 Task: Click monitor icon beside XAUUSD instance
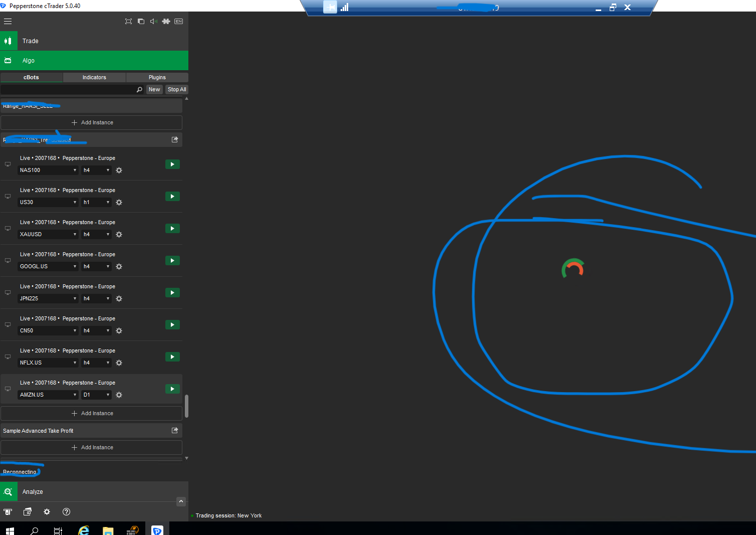8,229
